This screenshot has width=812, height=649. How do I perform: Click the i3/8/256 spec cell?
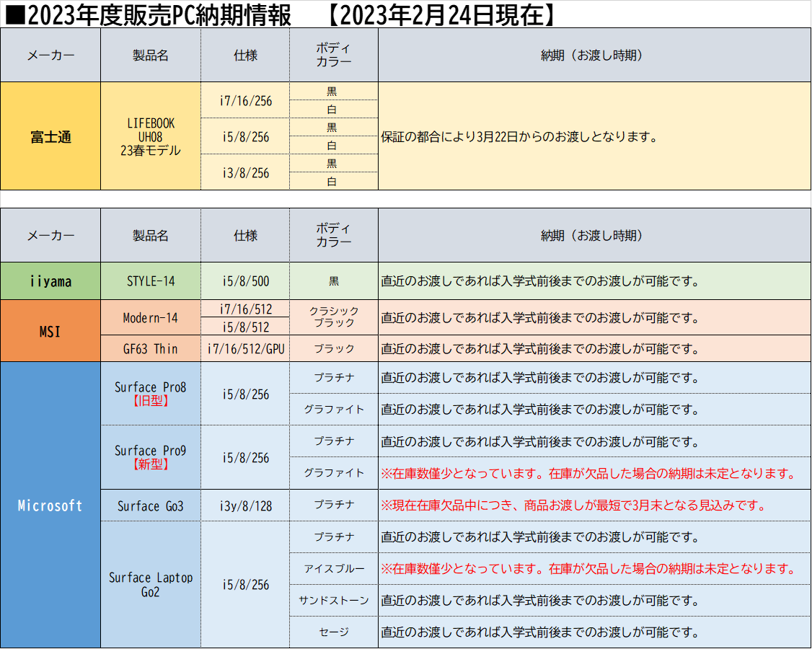tap(245, 172)
